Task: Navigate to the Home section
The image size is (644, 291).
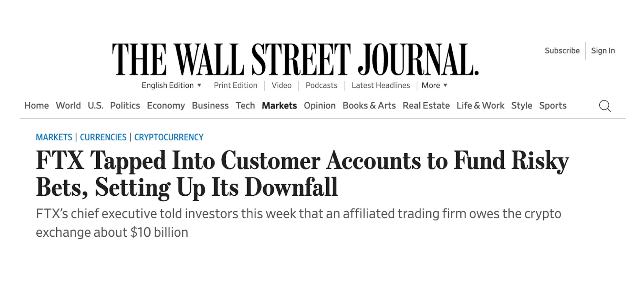Action: tap(36, 106)
